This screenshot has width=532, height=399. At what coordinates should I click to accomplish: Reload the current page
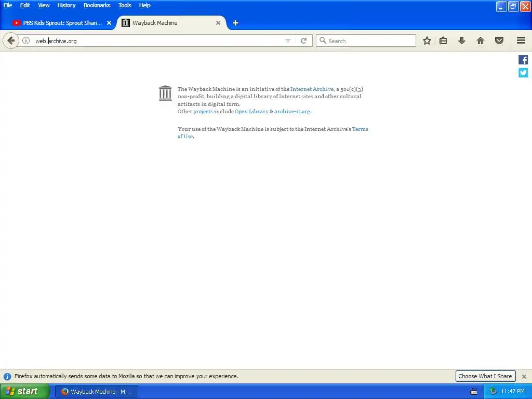[303, 41]
